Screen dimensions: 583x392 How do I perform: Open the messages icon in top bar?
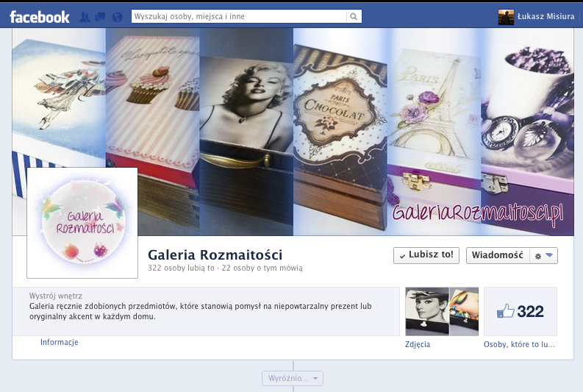101,17
